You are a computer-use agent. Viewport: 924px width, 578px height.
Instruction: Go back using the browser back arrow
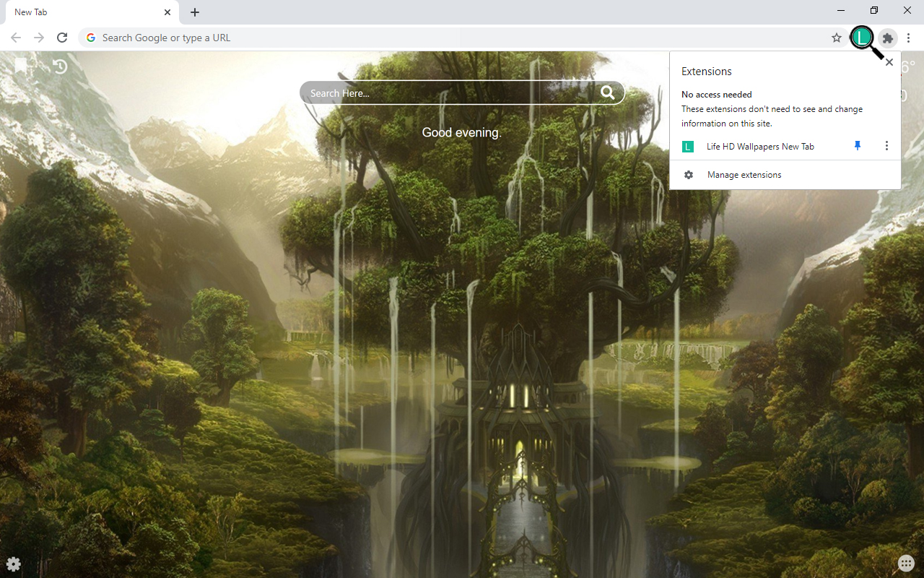(x=16, y=38)
